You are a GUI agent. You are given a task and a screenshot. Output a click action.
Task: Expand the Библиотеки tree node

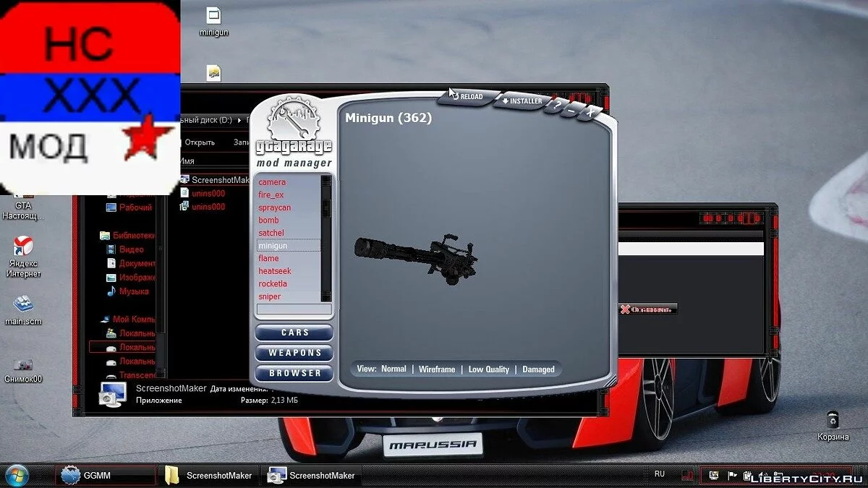[106, 236]
